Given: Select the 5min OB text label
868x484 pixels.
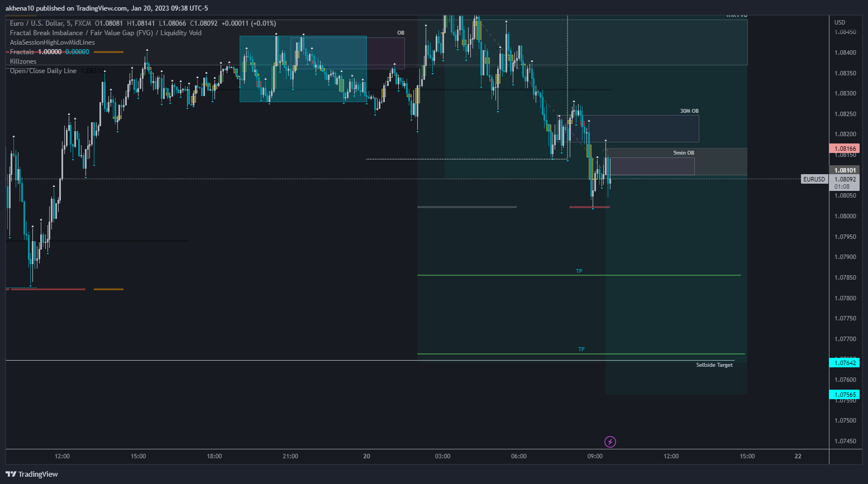Looking at the screenshot, I should 684,153.
